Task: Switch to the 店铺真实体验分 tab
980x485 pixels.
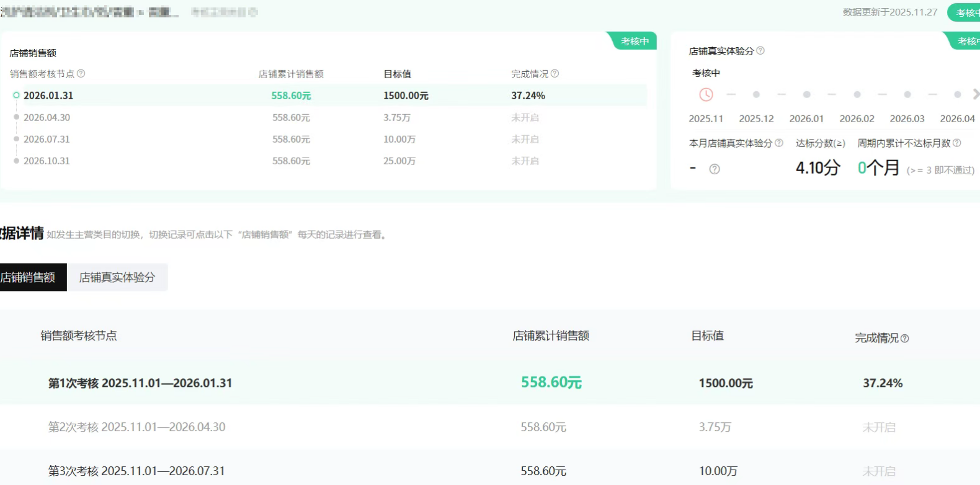Action: (x=117, y=277)
